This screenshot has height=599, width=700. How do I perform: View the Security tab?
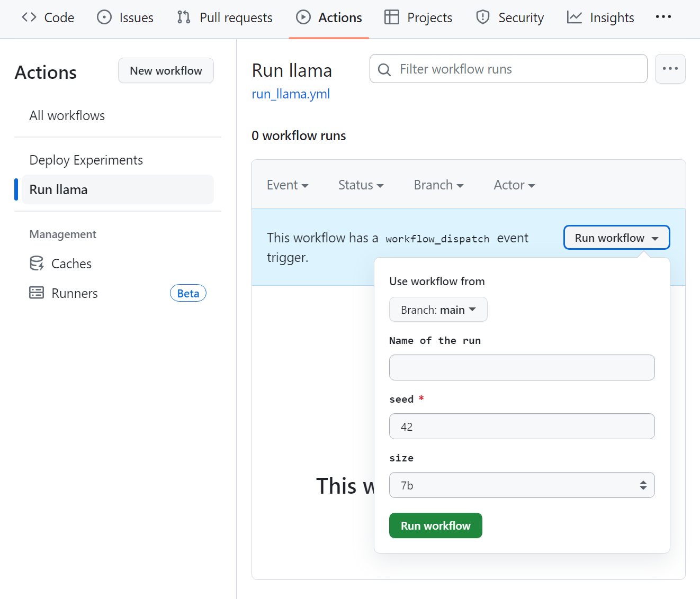[510, 17]
